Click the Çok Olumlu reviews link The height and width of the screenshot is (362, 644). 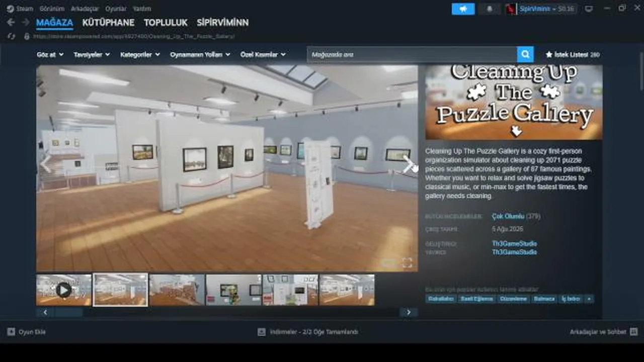(508, 216)
